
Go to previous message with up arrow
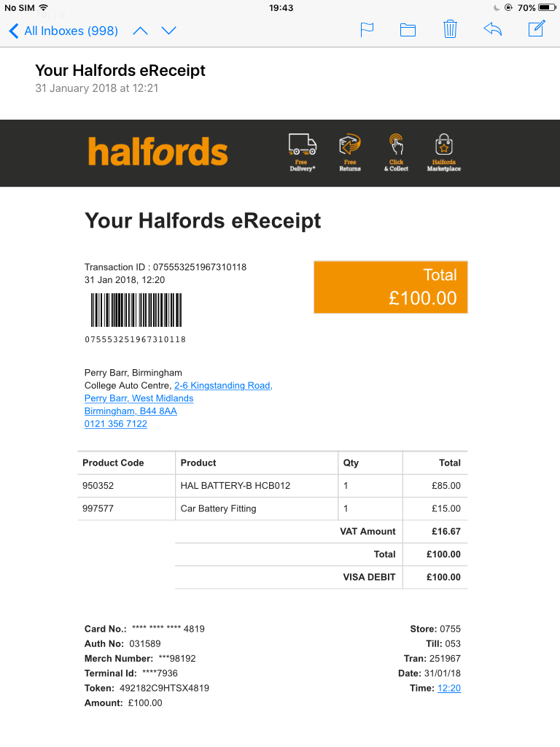click(140, 31)
